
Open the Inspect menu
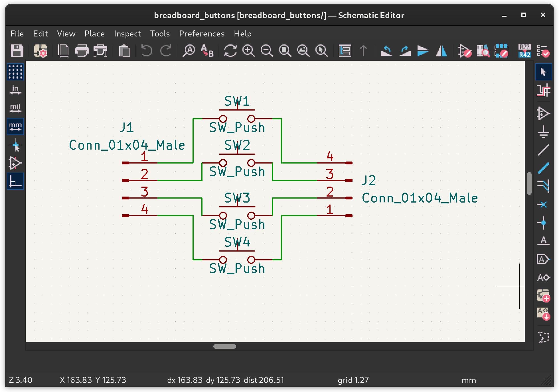coord(127,34)
